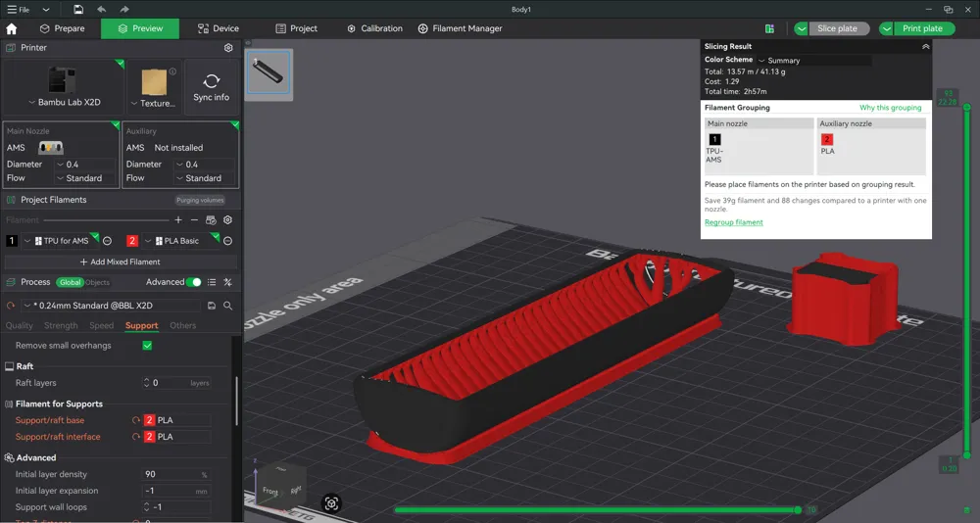This screenshot has height=523, width=980.
Task: Open filament settings gear icon
Action: tap(227, 220)
